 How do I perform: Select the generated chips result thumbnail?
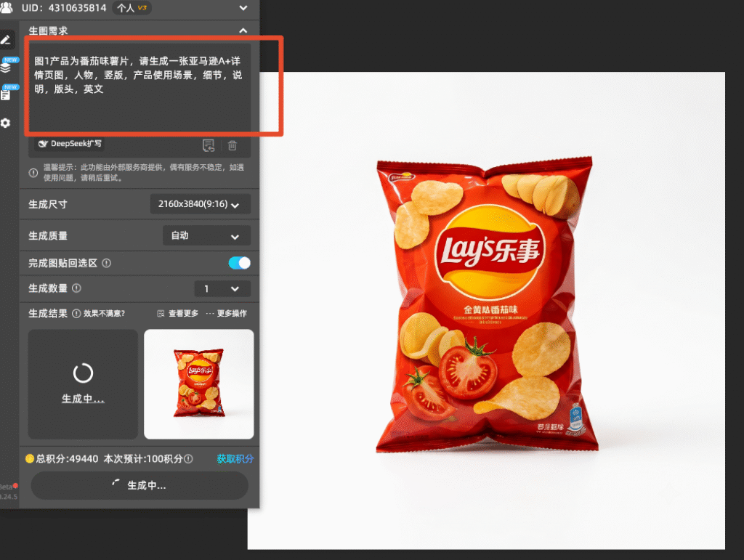[199, 384]
